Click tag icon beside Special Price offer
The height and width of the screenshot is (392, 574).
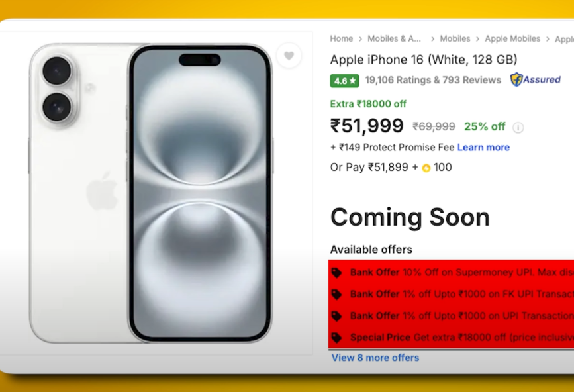coord(336,338)
